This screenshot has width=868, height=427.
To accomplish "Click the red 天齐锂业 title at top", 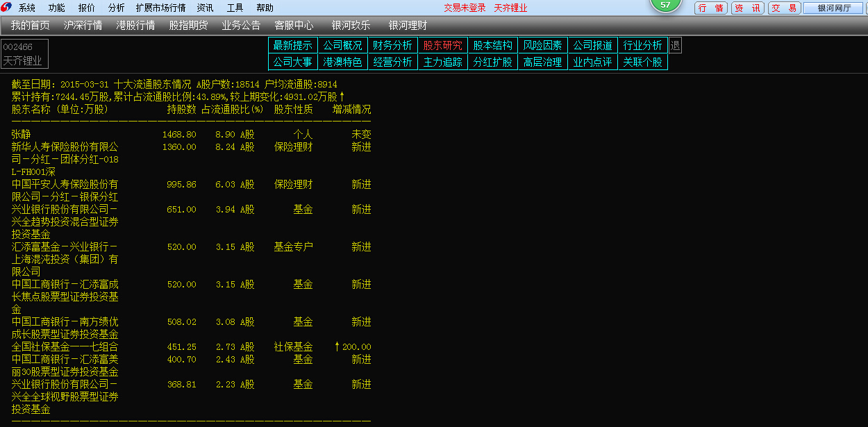I will point(510,8).
